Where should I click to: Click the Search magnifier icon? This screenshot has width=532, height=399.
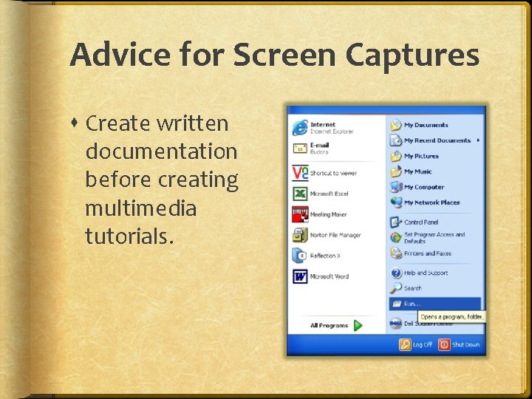[x=395, y=288]
